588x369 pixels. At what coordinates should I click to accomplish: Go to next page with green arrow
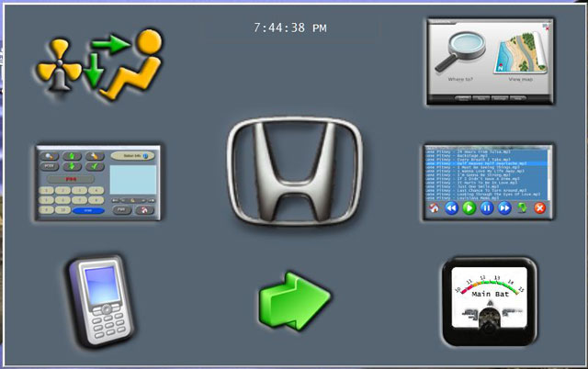click(x=295, y=301)
